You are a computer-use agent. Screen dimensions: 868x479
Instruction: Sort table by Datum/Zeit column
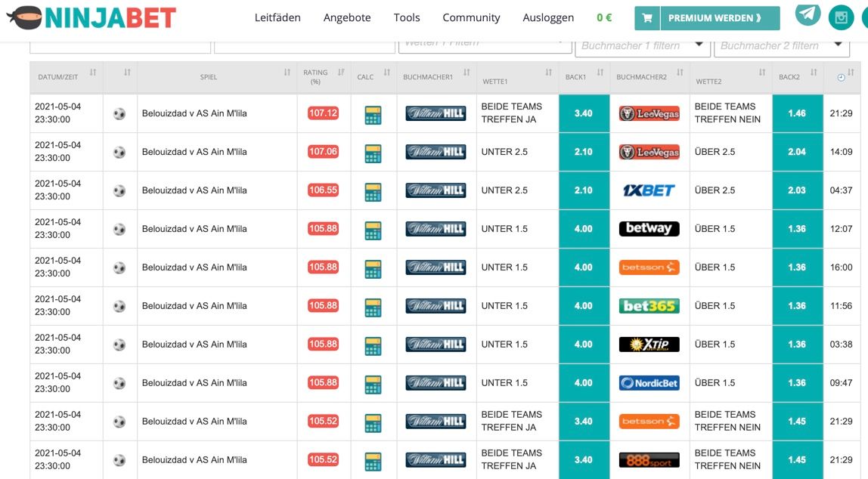point(93,73)
